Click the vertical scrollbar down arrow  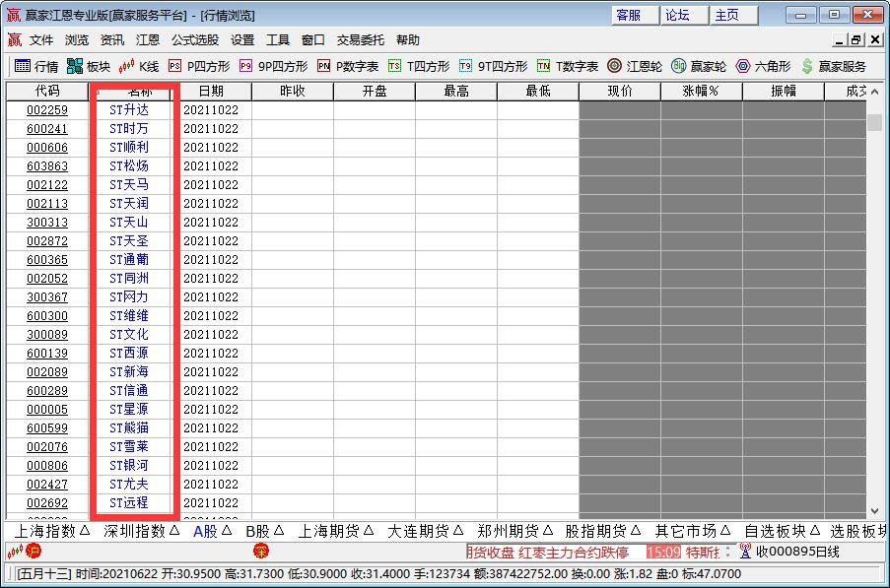pyautogui.click(x=874, y=511)
